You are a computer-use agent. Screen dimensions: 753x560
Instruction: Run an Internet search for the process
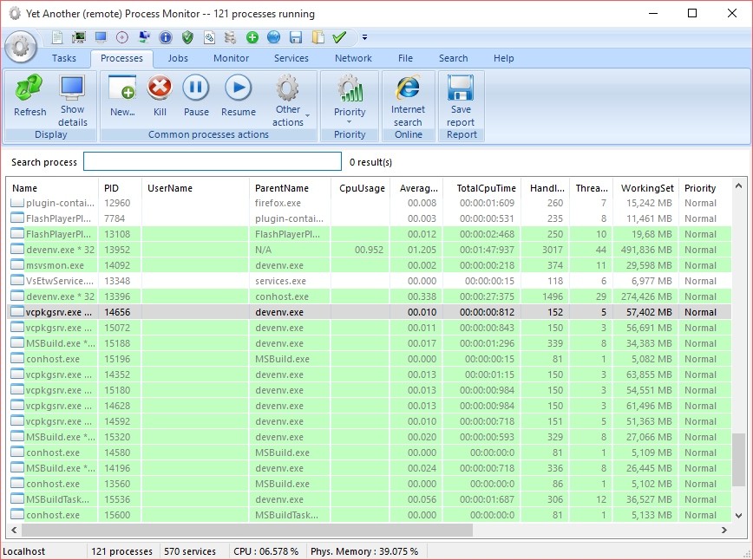click(408, 101)
